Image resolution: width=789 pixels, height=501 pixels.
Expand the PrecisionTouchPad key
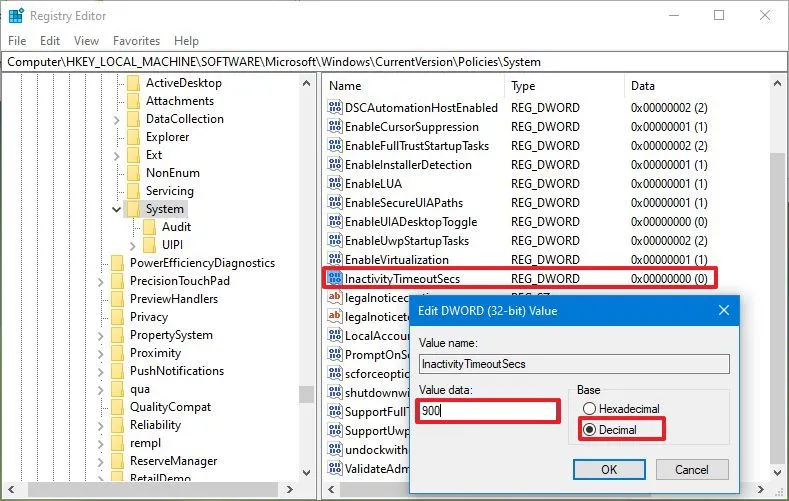[101, 282]
